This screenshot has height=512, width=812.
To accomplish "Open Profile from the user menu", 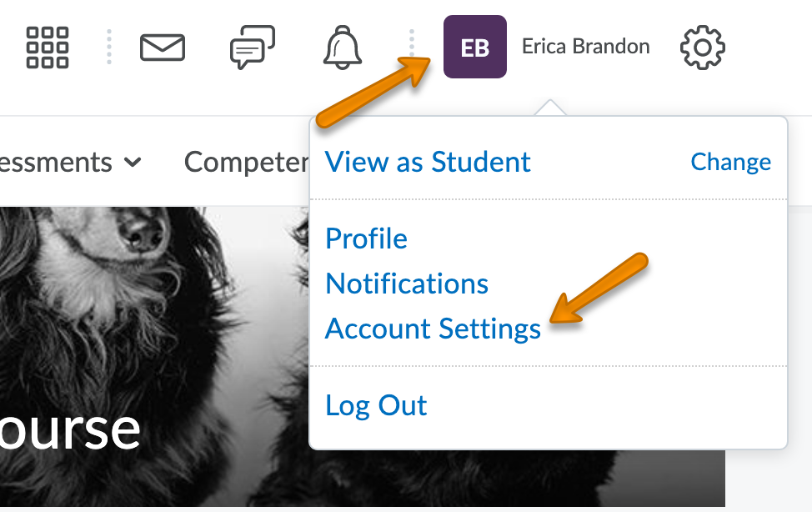I will pyautogui.click(x=366, y=239).
